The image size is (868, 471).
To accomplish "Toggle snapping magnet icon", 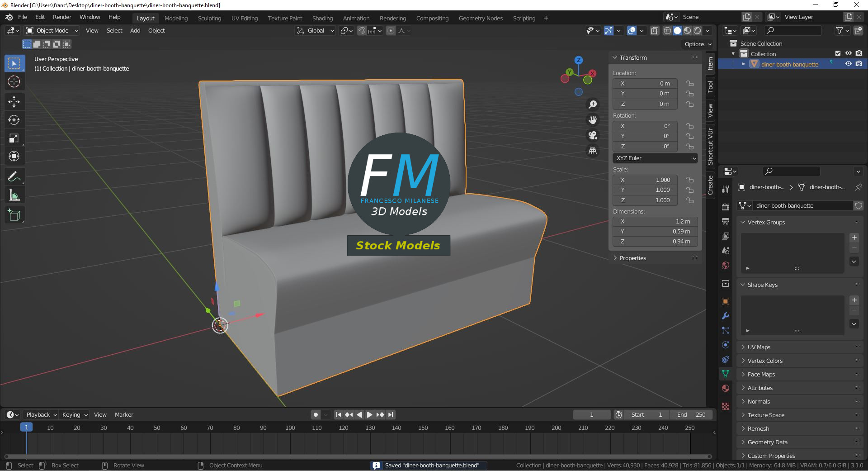I will tap(362, 31).
